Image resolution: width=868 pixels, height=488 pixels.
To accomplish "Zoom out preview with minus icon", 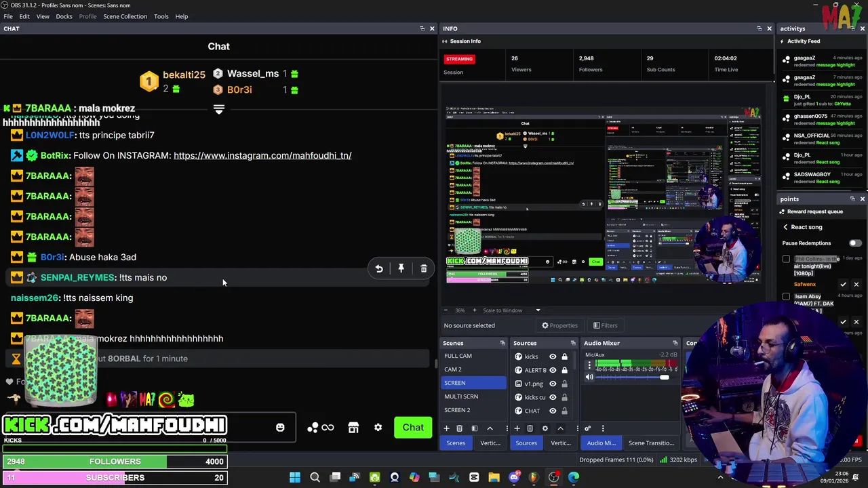I will [x=447, y=310].
